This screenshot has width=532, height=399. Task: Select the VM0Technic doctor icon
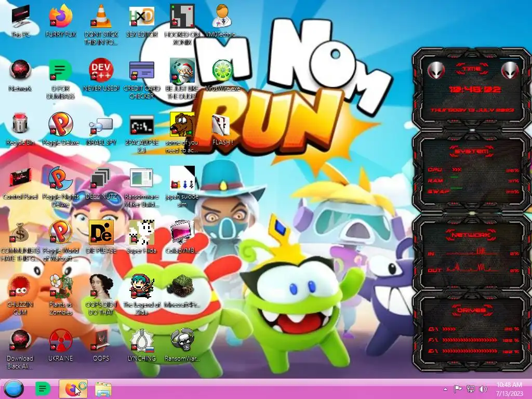(222, 16)
